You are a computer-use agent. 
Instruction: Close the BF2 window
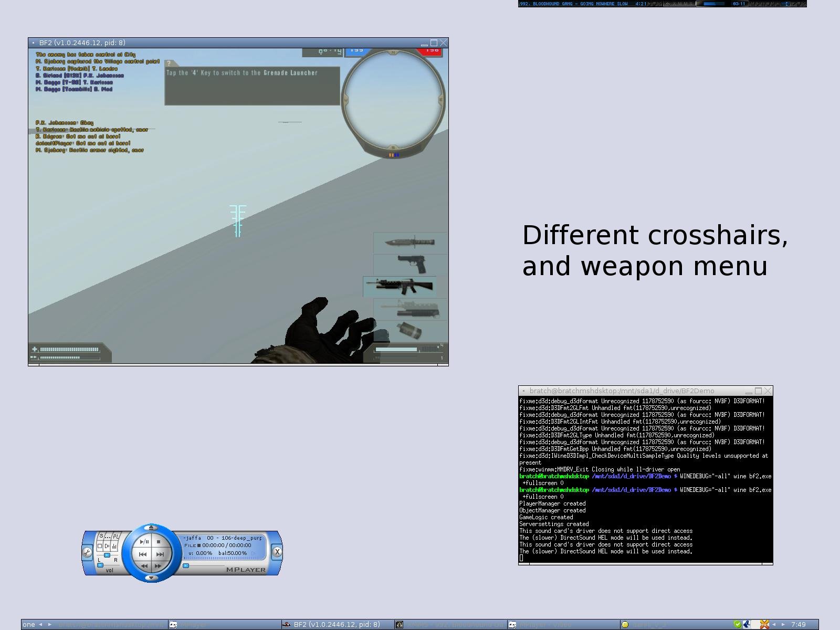coord(444,43)
